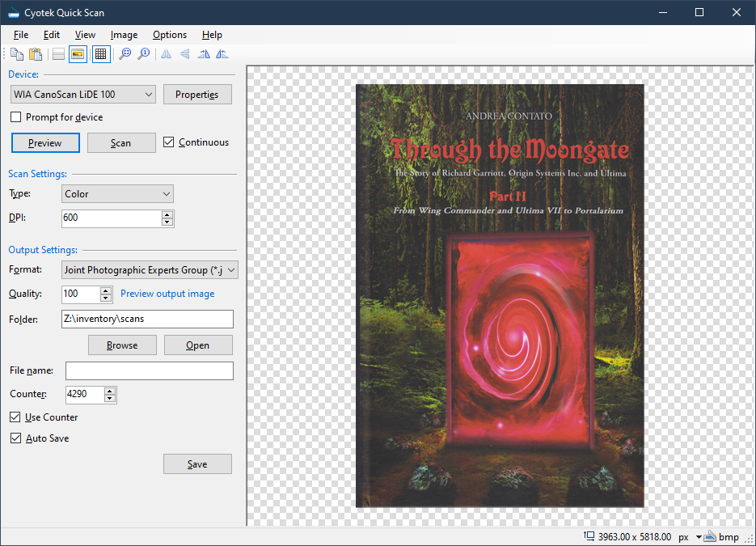Click the Copy icon in toolbar
Image resolution: width=756 pixels, height=546 pixels.
click(17, 54)
